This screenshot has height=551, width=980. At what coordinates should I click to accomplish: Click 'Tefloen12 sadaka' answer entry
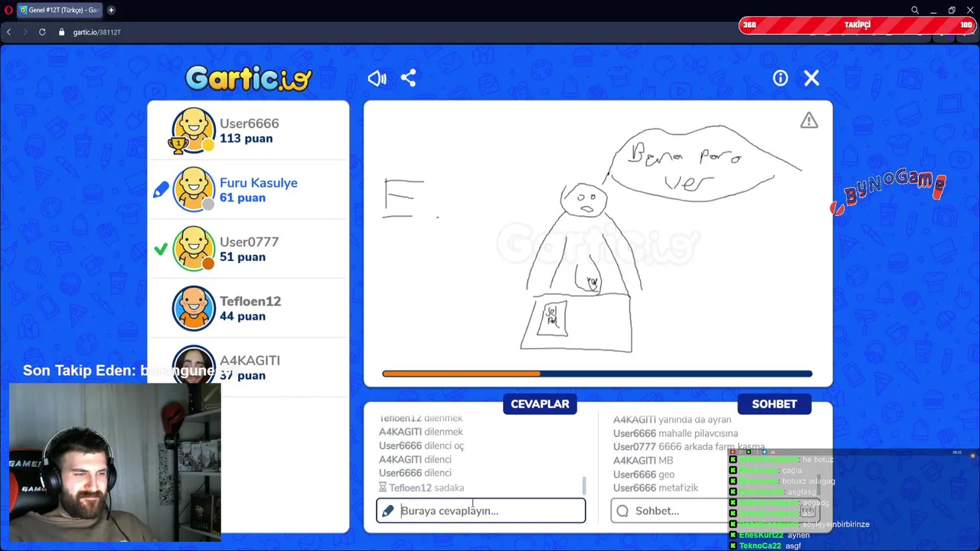click(422, 487)
